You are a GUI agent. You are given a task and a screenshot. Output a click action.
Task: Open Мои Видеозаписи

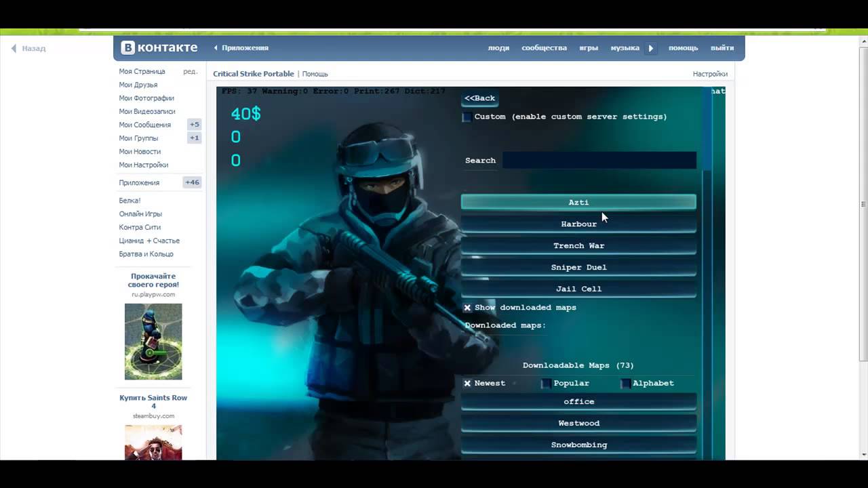(147, 111)
